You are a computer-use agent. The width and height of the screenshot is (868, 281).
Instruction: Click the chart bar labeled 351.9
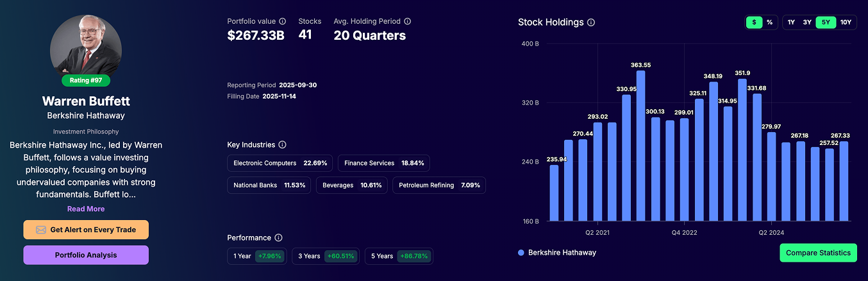point(742,150)
